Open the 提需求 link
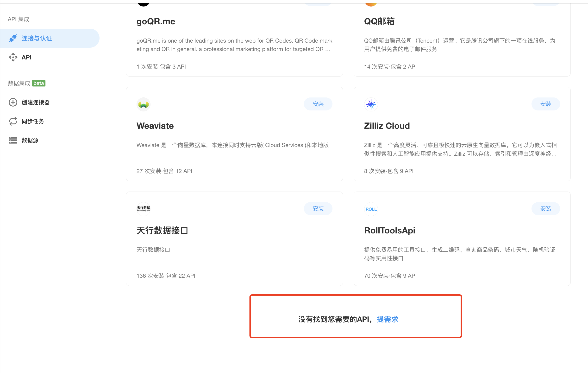Image resolution: width=588 pixels, height=373 pixels. pyautogui.click(x=387, y=319)
